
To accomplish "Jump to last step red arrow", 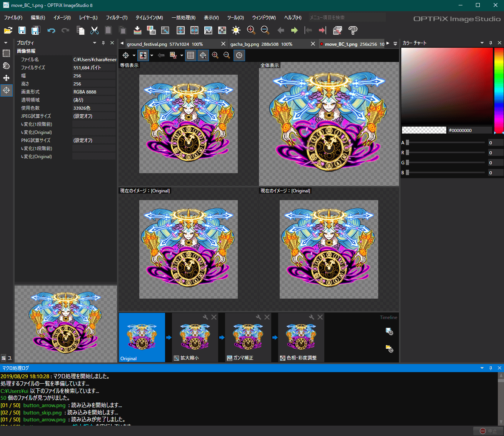I will (322, 30).
